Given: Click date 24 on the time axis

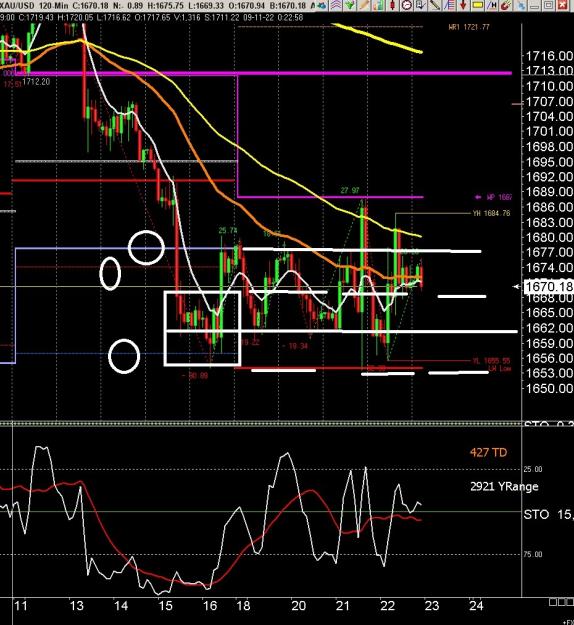Looking at the screenshot, I should tap(476, 606).
